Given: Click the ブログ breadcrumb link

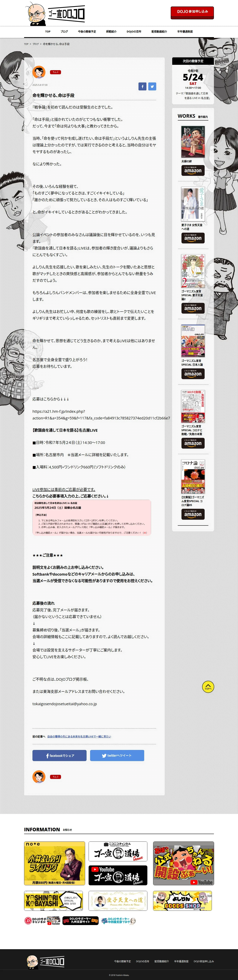Looking at the screenshot, I should (36, 44).
